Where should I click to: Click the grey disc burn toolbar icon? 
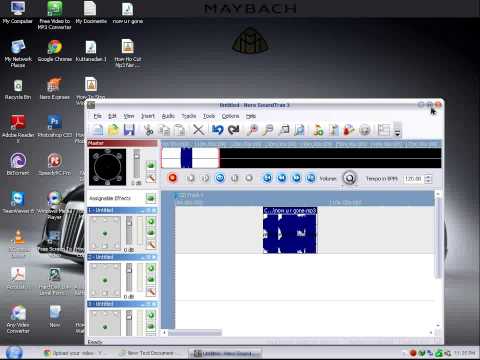click(x=365, y=130)
